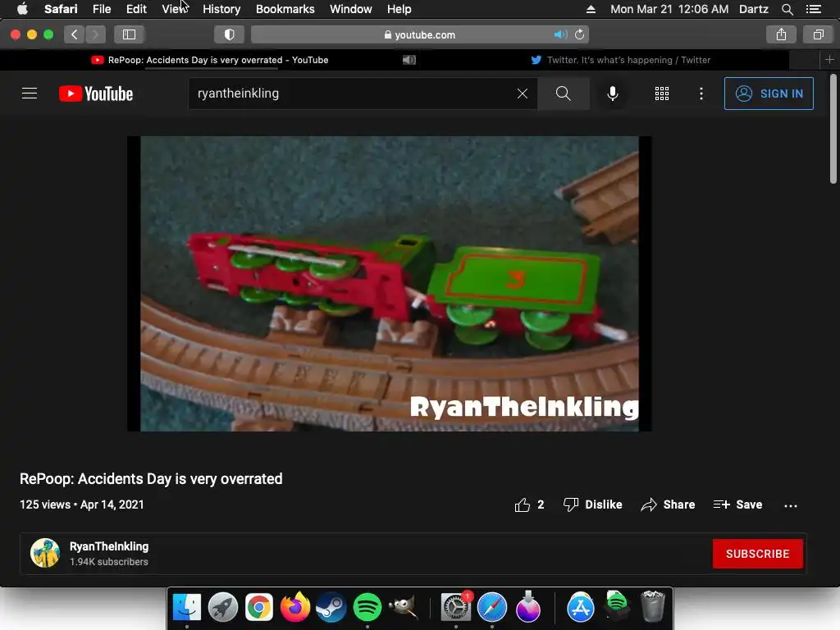
Task: Open System Preferences from the Dock
Action: 456,607
